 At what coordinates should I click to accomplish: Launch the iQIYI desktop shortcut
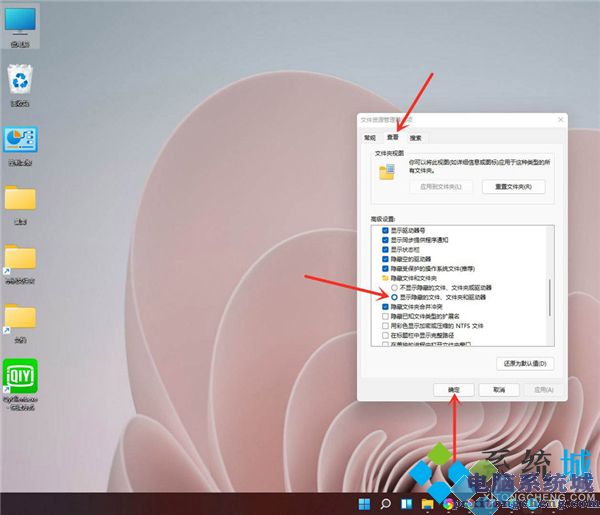(20, 384)
